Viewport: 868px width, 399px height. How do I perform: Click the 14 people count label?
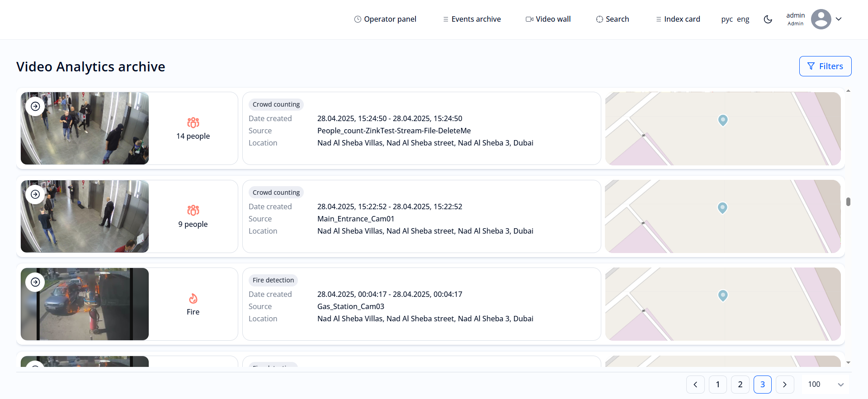point(193,136)
